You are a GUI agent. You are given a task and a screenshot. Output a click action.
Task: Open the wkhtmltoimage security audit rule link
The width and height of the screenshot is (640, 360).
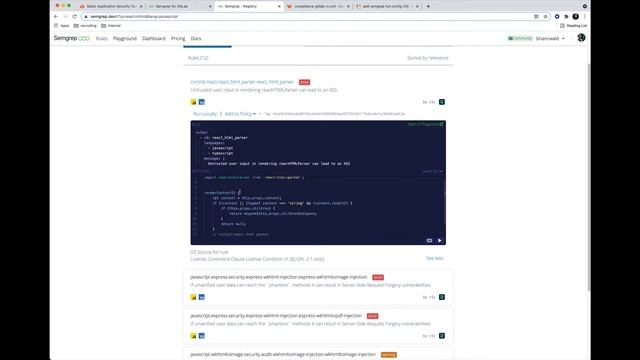(x=283, y=354)
